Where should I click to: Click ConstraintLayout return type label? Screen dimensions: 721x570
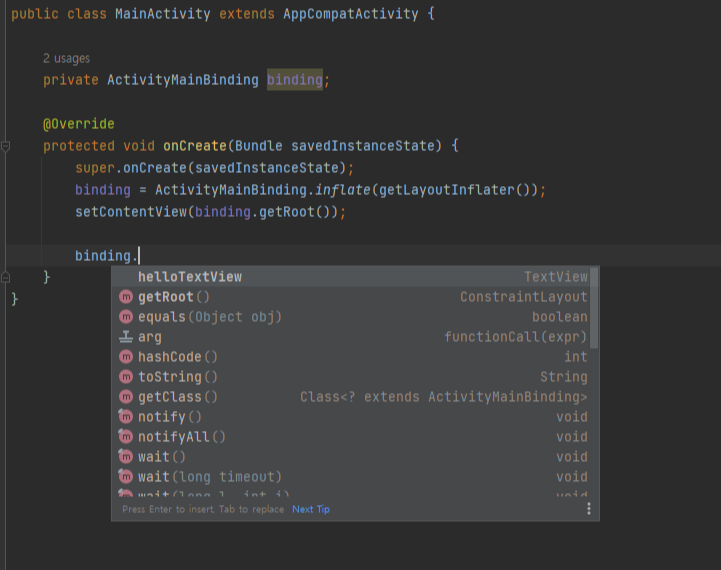coord(524,297)
